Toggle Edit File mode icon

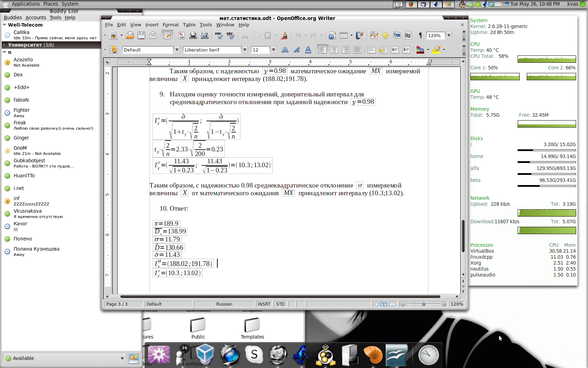(x=167, y=35)
